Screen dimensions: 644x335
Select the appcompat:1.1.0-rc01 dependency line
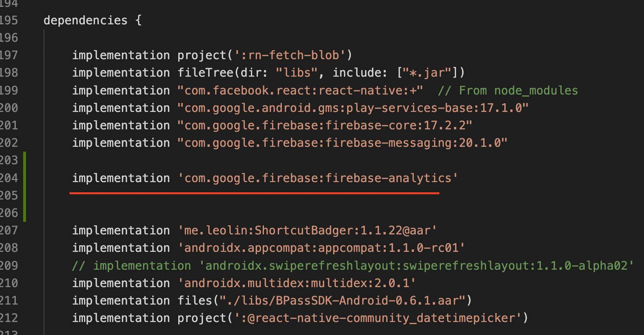tap(268, 248)
